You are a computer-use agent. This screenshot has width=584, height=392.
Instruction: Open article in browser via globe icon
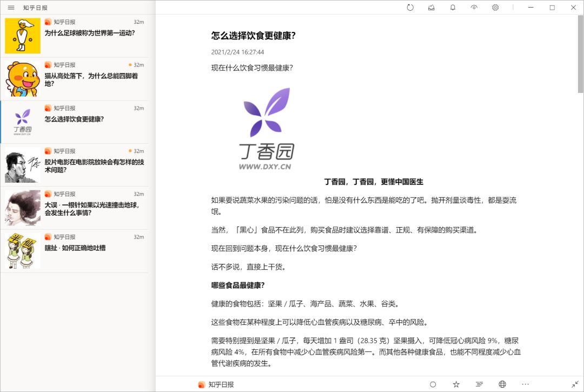(x=502, y=384)
